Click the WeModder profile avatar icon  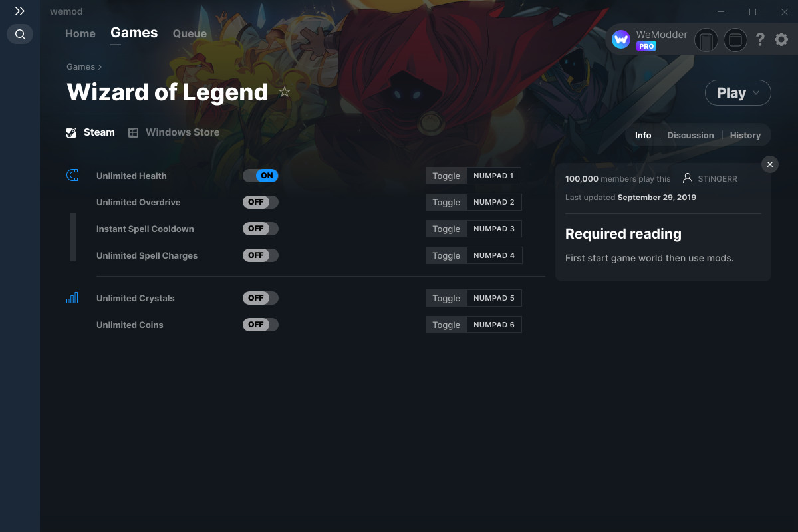click(621, 40)
